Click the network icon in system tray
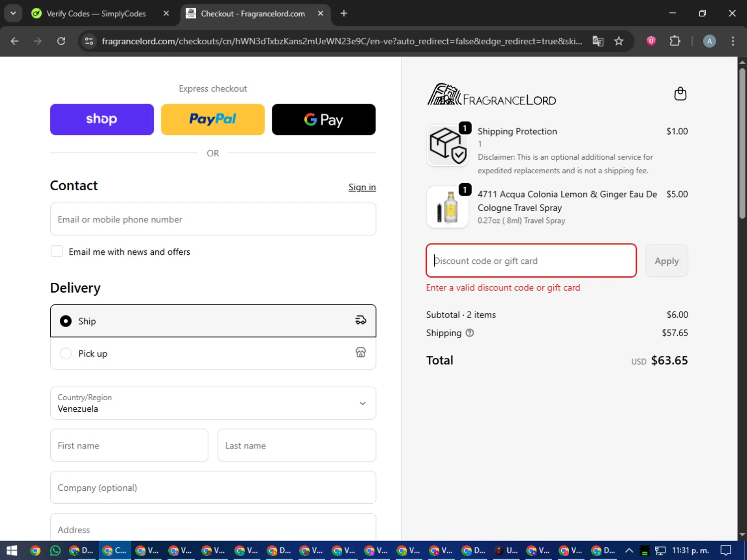747x560 pixels. [x=660, y=551]
